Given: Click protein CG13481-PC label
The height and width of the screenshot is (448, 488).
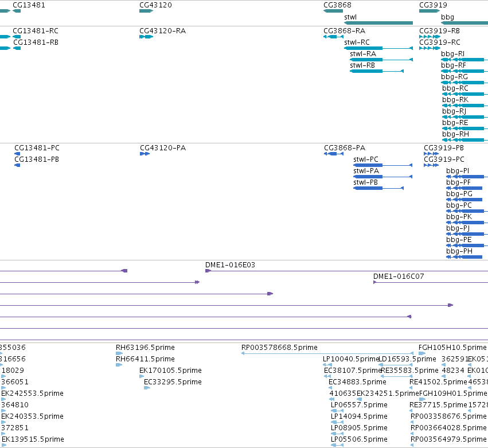Looking at the screenshot, I should tap(37, 148).
